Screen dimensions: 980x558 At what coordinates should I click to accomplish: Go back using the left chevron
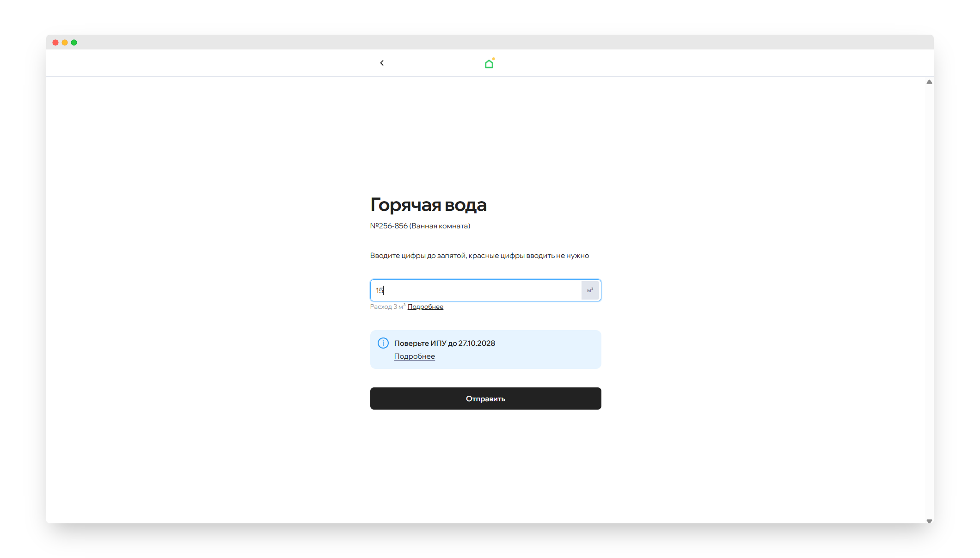pos(382,63)
